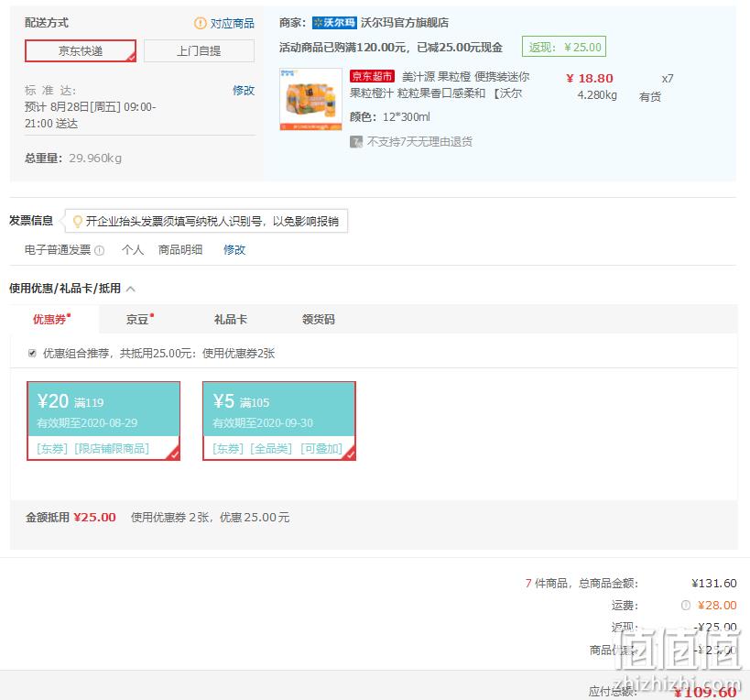Switch to the 优惠券 tab

[x=51, y=319]
